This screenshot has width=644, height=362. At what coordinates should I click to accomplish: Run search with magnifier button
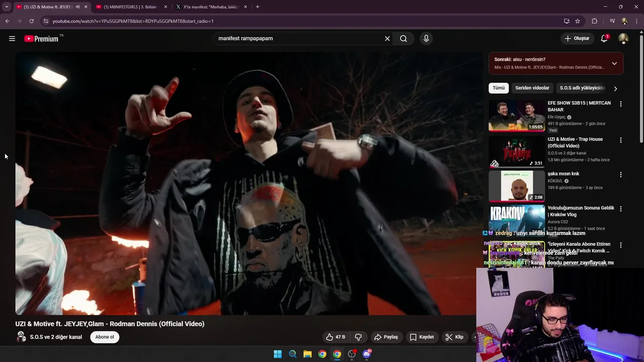(404, 38)
